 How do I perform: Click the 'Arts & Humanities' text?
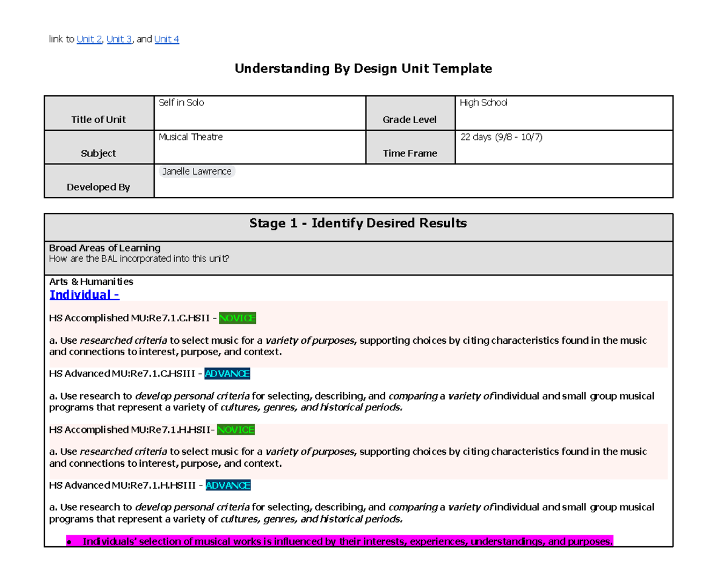click(91, 282)
